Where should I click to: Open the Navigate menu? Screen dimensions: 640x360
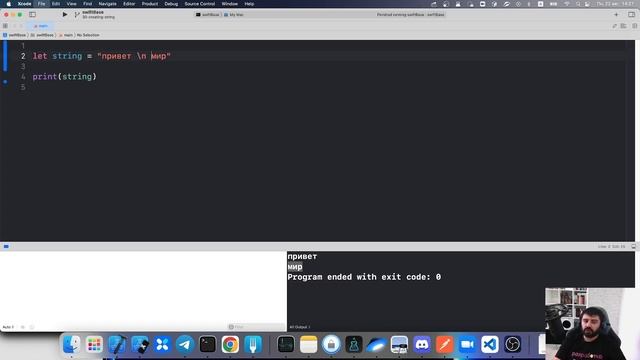pos(107,4)
